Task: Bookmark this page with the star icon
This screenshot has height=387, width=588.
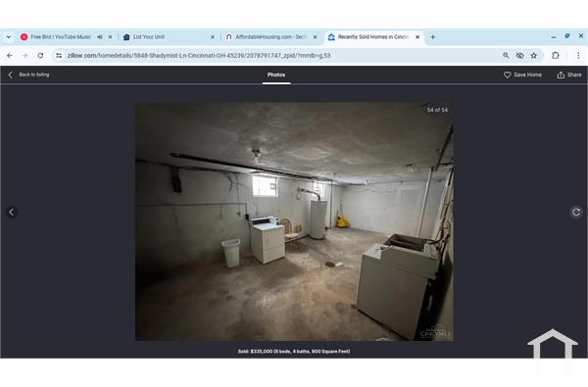Action: pos(534,56)
